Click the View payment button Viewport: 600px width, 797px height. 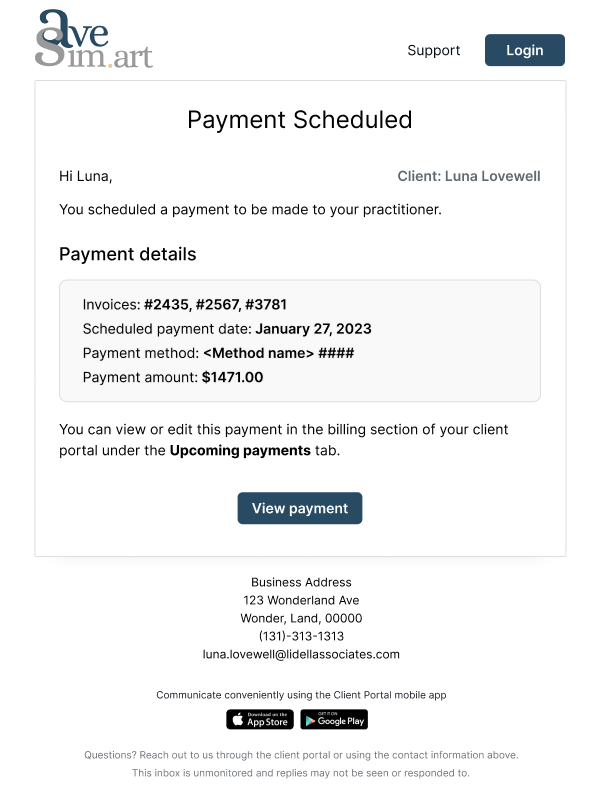(300, 508)
